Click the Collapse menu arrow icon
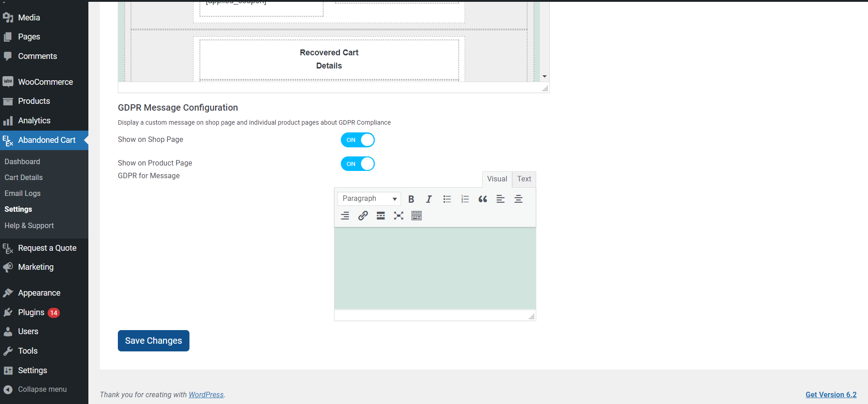This screenshot has width=868, height=404. (x=8, y=389)
